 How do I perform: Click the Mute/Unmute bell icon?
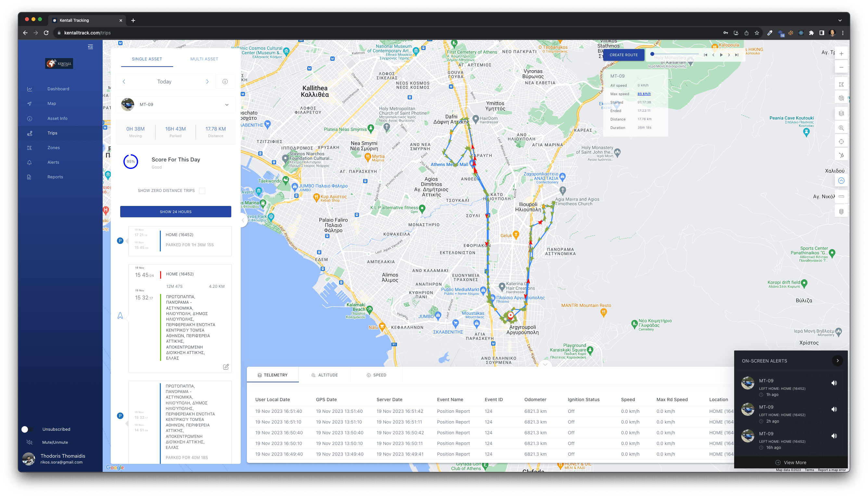tap(30, 442)
